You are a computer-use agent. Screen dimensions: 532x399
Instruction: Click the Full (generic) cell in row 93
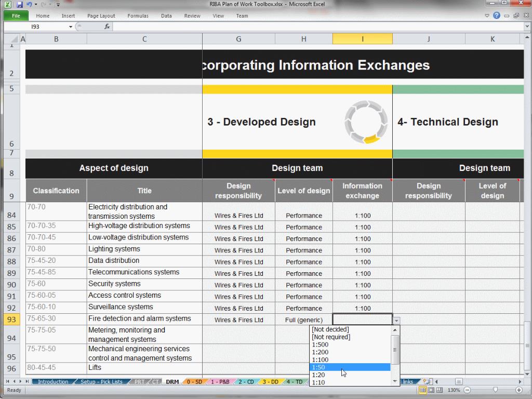coord(303,320)
